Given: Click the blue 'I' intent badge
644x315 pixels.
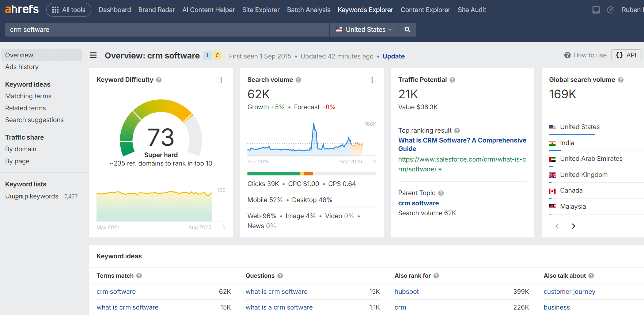Looking at the screenshot, I should coord(208,56).
